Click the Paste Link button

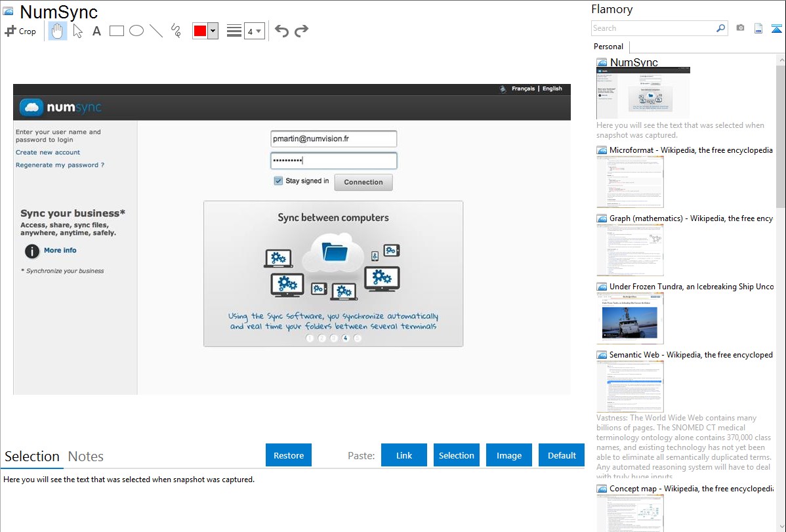click(404, 455)
